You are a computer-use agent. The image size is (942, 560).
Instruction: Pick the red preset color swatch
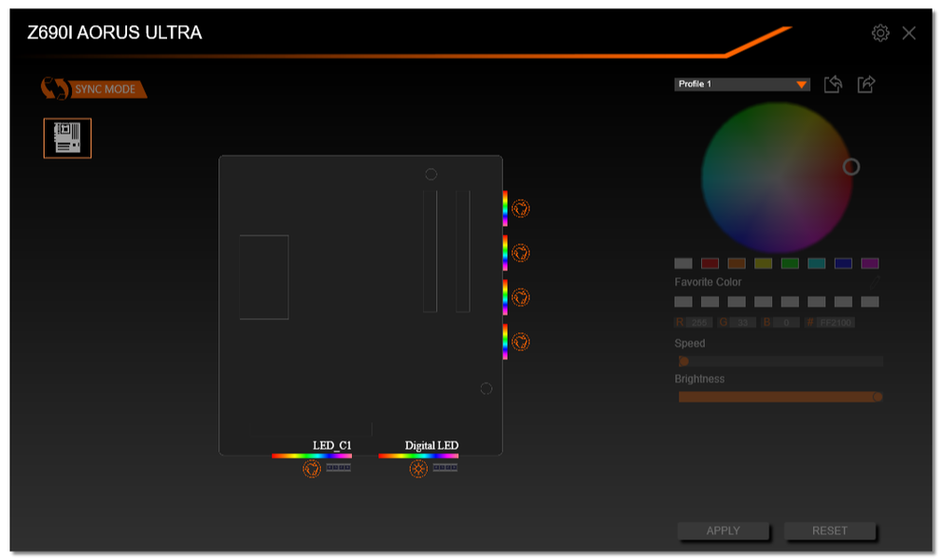[x=710, y=263]
